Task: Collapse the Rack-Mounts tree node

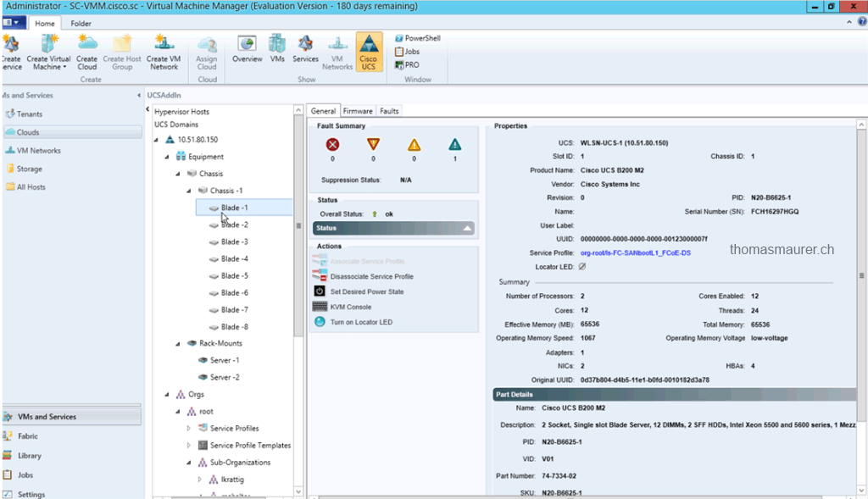Action: click(x=178, y=344)
